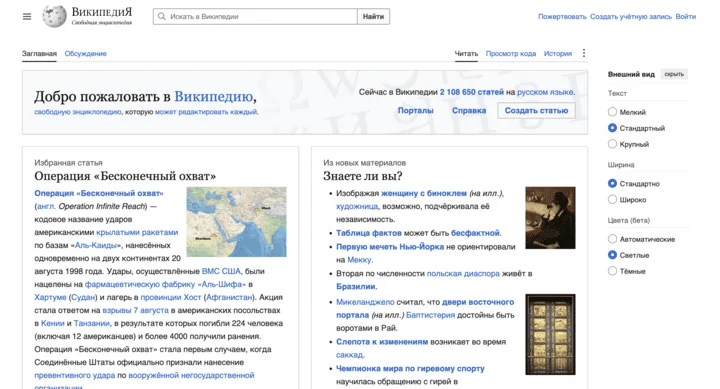The width and height of the screenshot is (720, 389).
Task: Click the Wikipedia globe logo
Action: pyautogui.click(x=54, y=16)
